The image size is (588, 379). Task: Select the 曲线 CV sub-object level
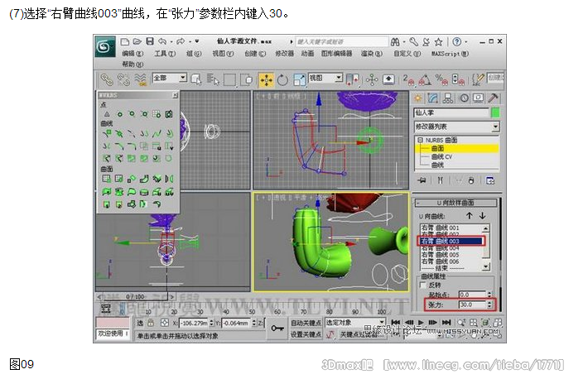441,156
